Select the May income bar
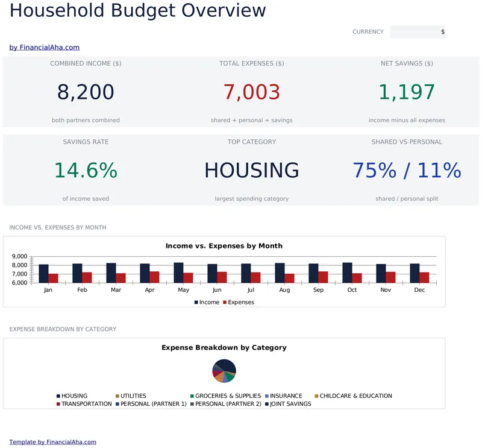Image resolution: width=482 pixels, height=448 pixels. [x=178, y=273]
